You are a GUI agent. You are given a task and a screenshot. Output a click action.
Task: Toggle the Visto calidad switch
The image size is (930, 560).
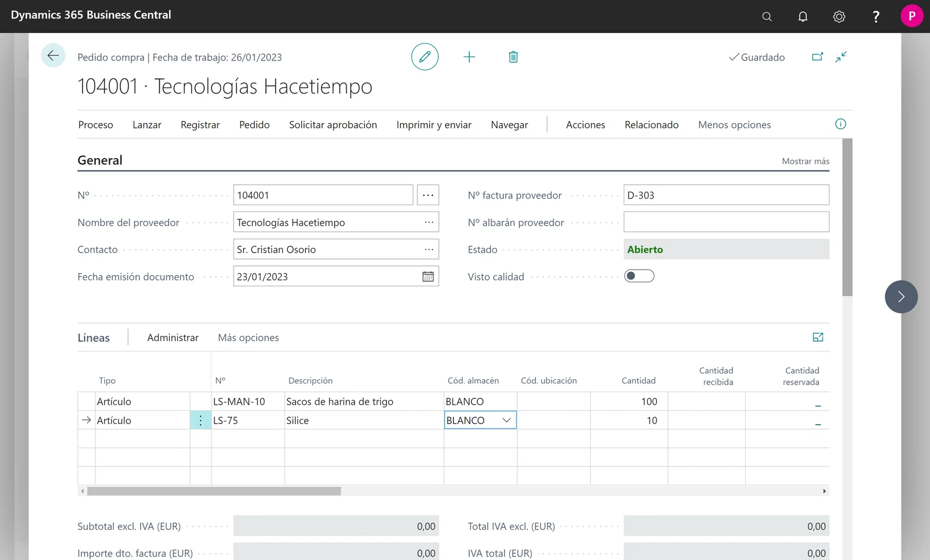639,276
